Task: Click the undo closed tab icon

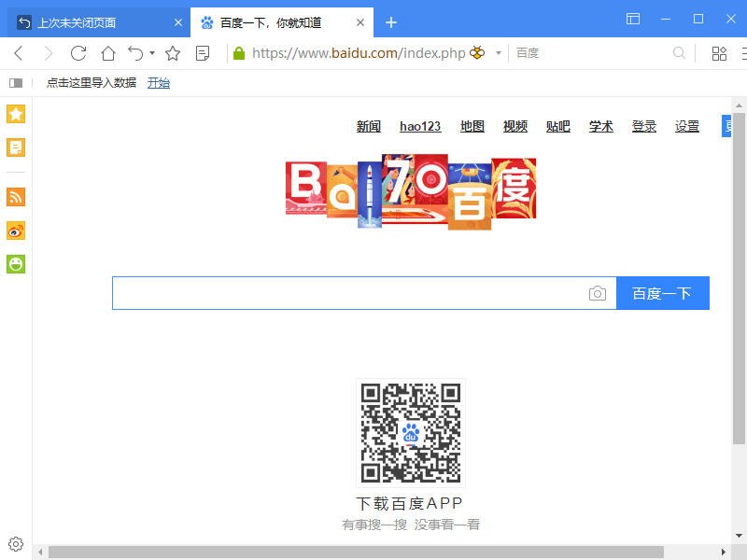Action: (135, 53)
